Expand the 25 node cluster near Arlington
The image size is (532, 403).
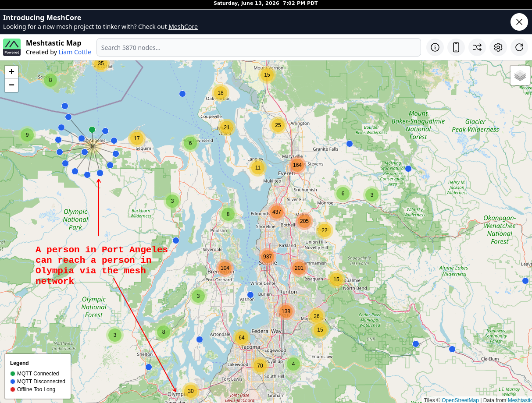(x=278, y=125)
